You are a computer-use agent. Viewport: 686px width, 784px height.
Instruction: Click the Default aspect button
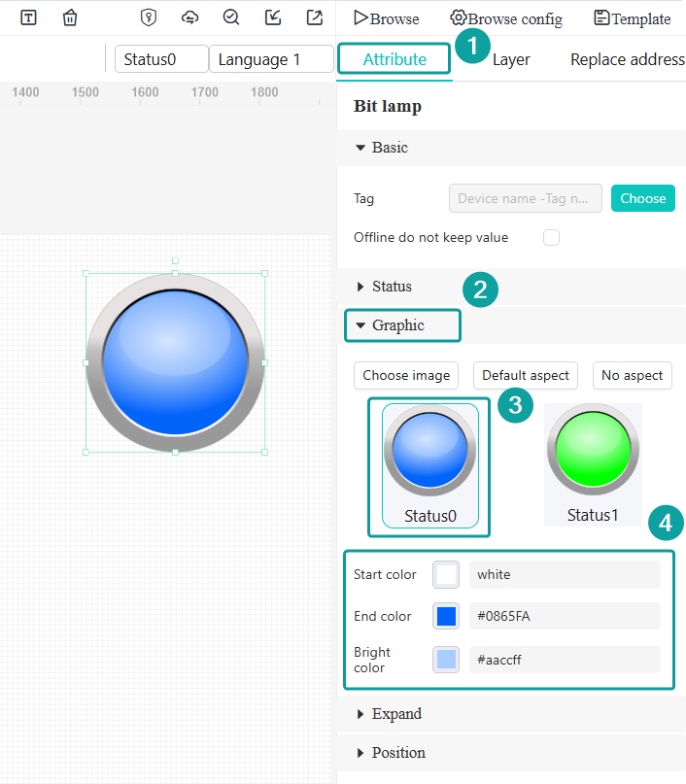[x=526, y=376]
